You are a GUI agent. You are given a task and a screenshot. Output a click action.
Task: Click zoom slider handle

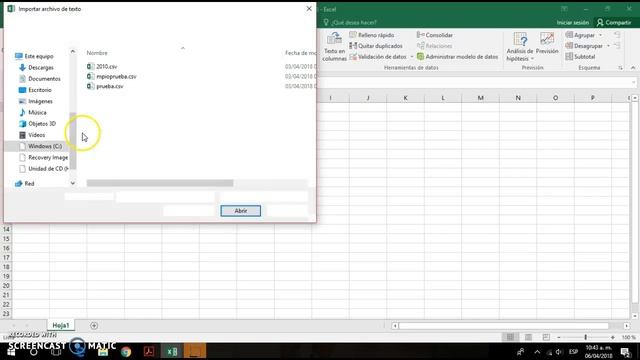tap(585, 337)
